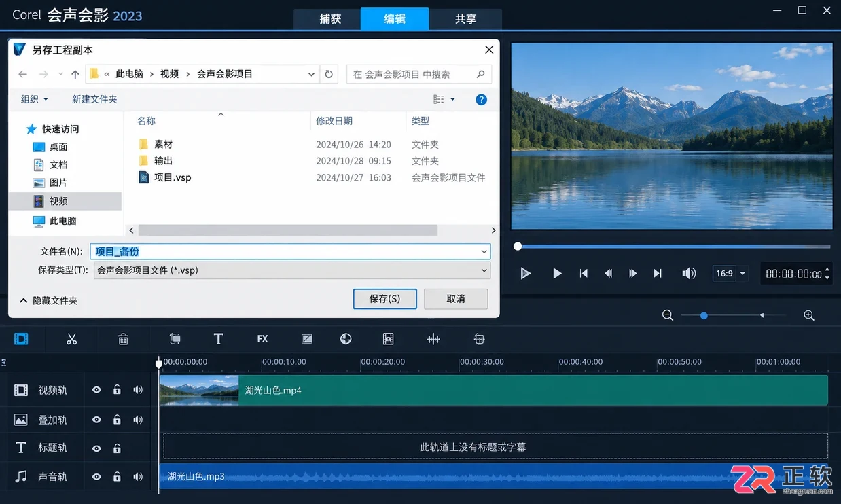This screenshot has width=841, height=504.
Task: Toggle the lock on the 视频轨 track
Action: coord(117,390)
